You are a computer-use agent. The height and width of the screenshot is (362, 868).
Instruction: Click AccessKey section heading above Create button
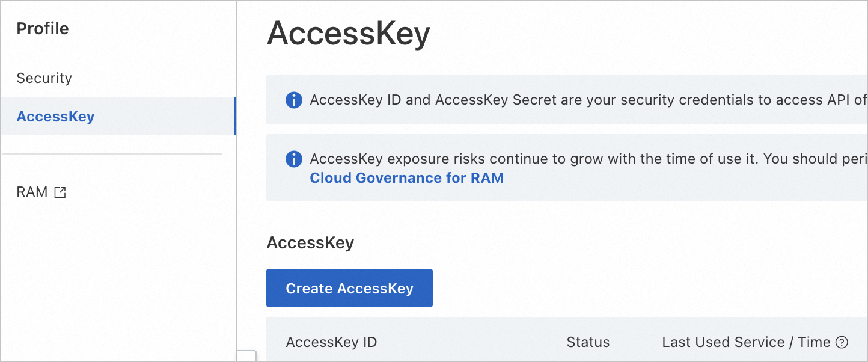click(310, 243)
